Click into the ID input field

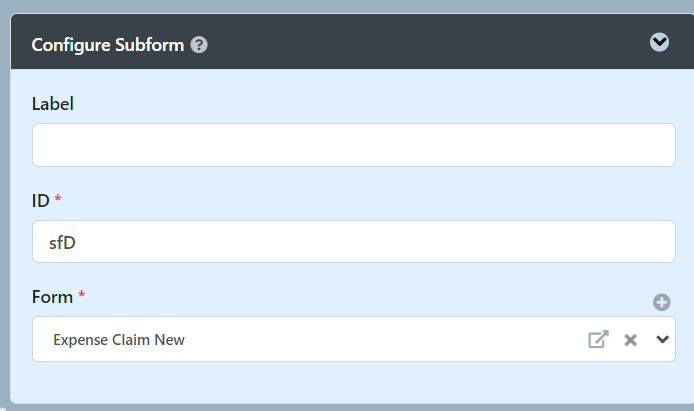pyautogui.click(x=353, y=241)
